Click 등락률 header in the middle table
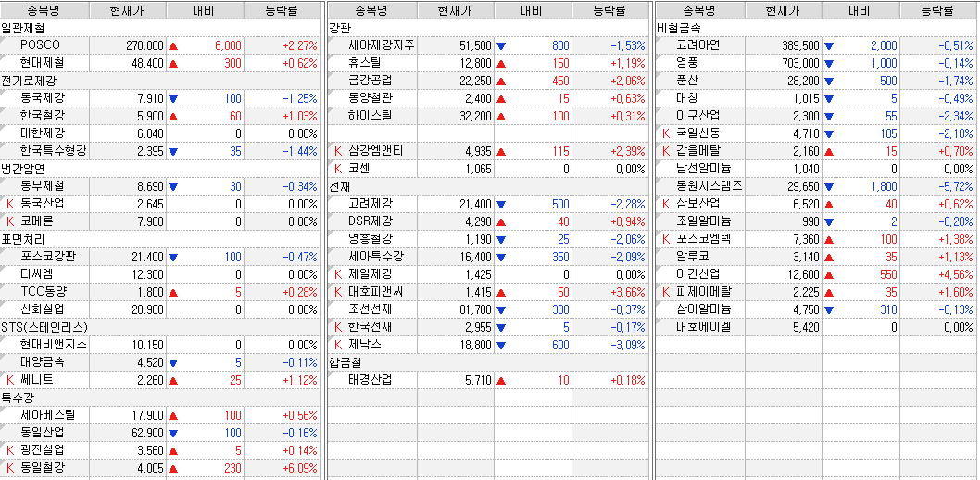The image size is (980, 480). click(609, 10)
